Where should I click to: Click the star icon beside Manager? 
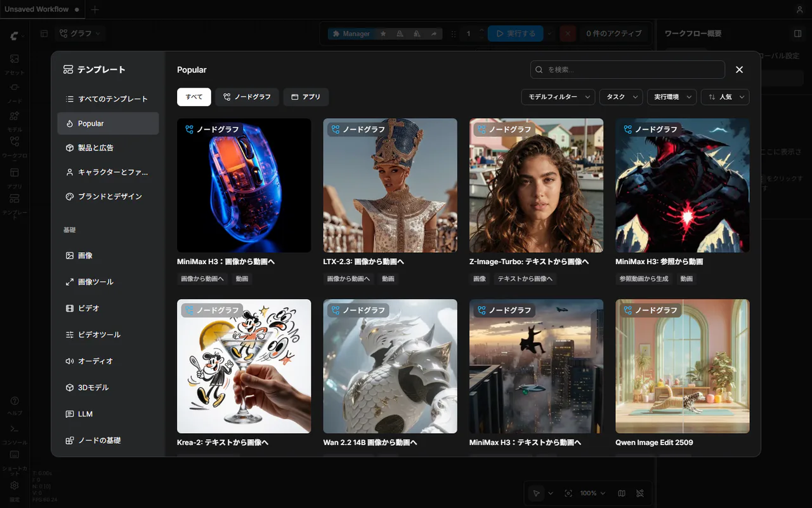[383, 34]
